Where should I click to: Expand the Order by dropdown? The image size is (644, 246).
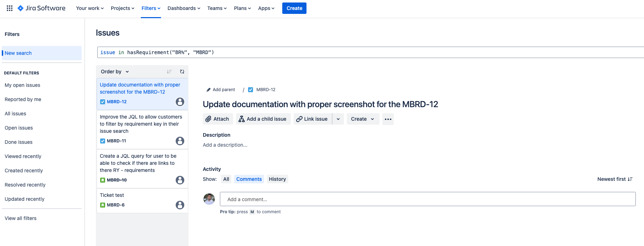115,72
